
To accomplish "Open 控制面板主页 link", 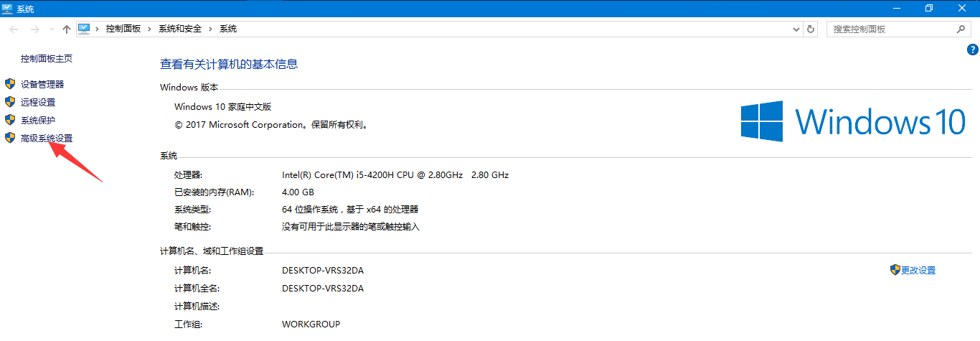I will click(46, 59).
